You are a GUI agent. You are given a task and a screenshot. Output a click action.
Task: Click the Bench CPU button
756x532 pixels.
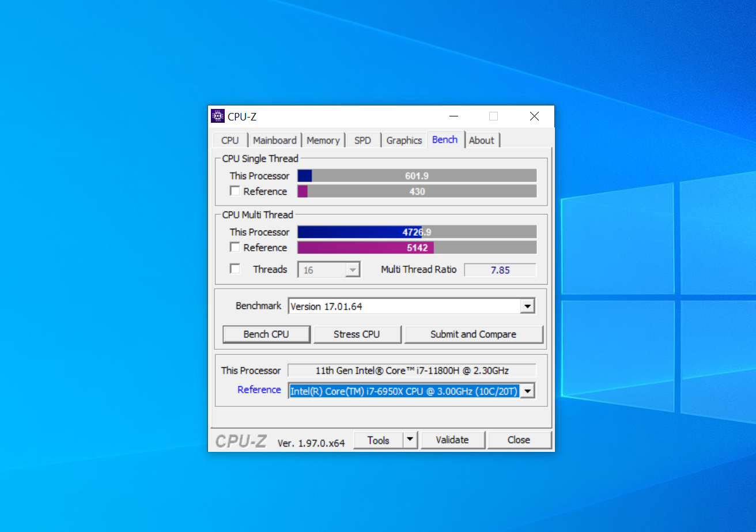coord(266,334)
